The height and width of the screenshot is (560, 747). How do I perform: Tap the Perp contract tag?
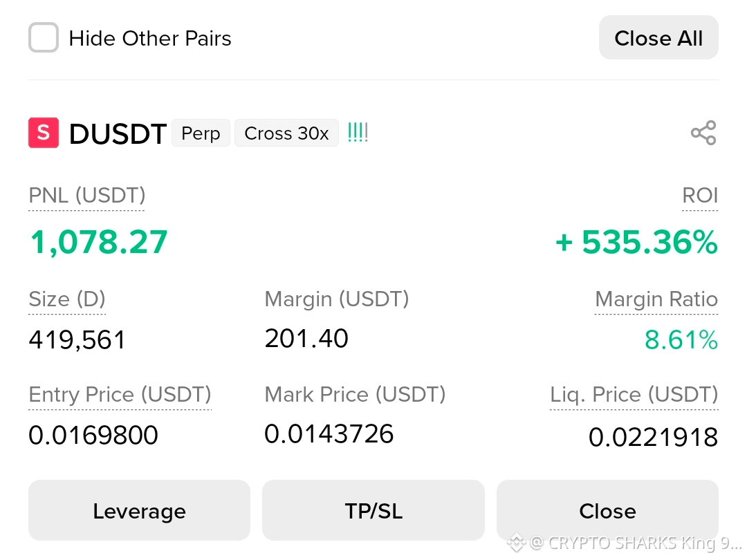(201, 133)
